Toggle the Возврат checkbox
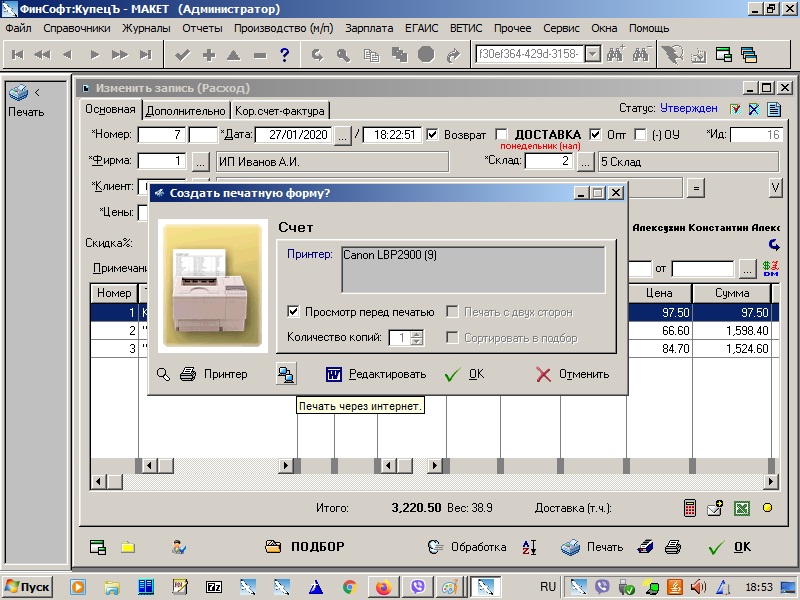 pyautogui.click(x=433, y=135)
